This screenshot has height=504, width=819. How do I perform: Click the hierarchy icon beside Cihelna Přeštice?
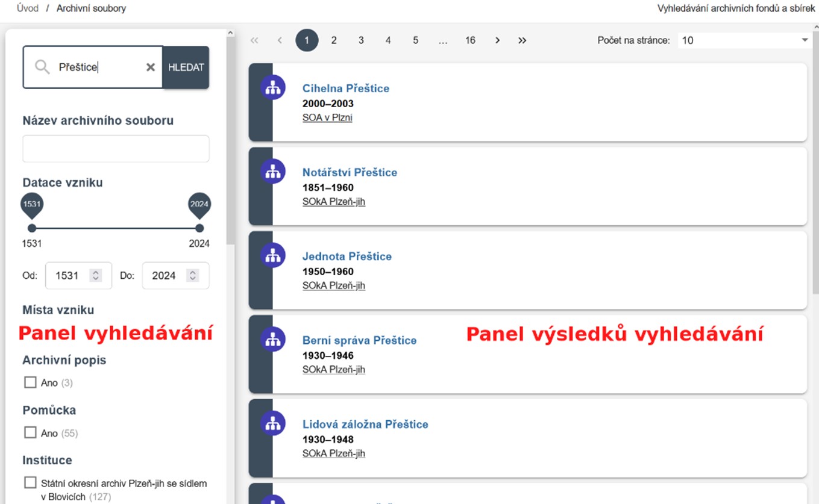(x=273, y=88)
